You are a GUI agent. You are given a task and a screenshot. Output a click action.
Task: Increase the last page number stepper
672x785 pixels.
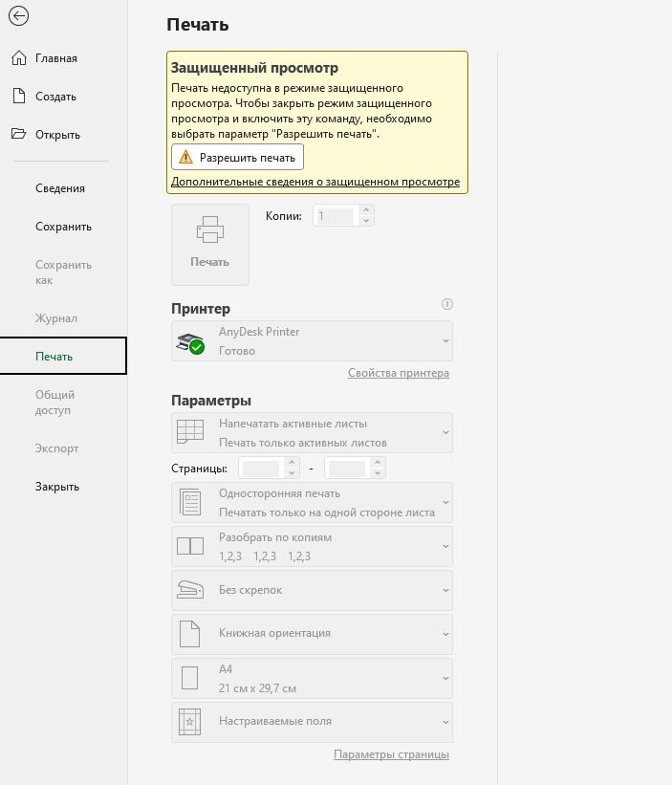point(378,463)
